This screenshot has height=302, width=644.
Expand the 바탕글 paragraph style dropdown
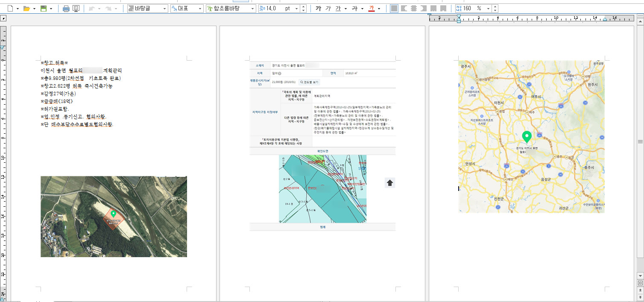click(x=165, y=9)
